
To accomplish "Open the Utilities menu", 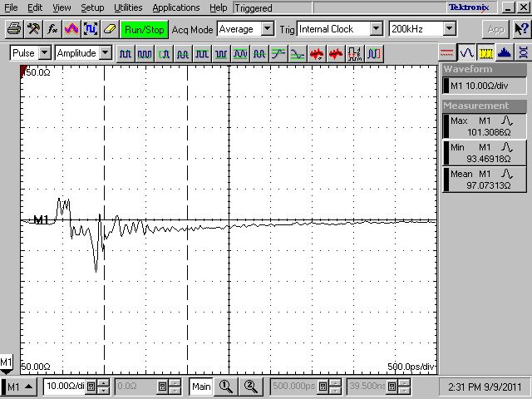I will (127, 7).
